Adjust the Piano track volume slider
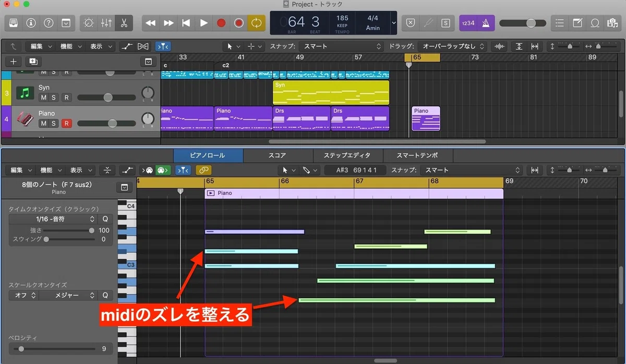The height and width of the screenshot is (364, 626). pos(107,123)
